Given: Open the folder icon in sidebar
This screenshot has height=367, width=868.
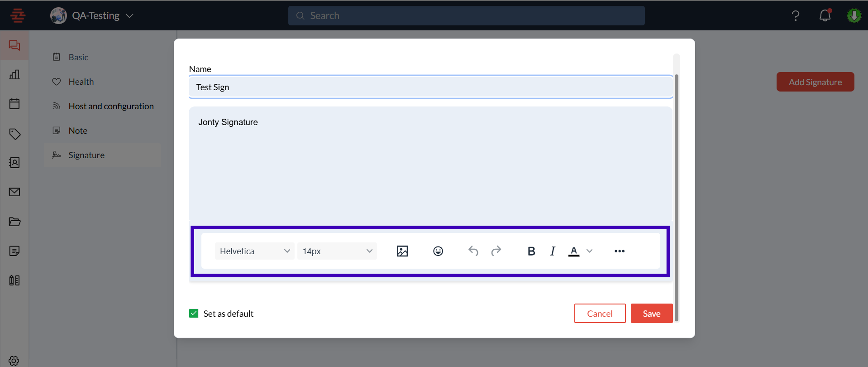Looking at the screenshot, I should (14, 222).
